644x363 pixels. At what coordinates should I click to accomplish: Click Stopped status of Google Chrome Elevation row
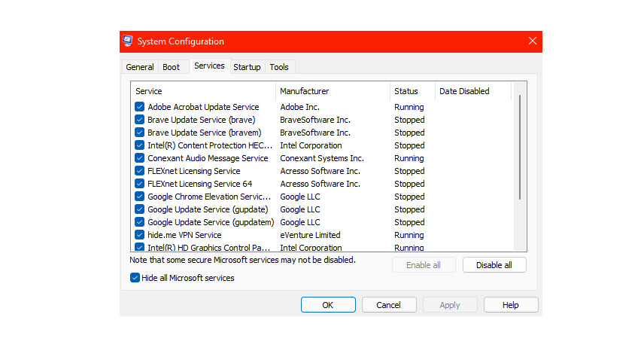pyautogui.click(x=409, y=197)
